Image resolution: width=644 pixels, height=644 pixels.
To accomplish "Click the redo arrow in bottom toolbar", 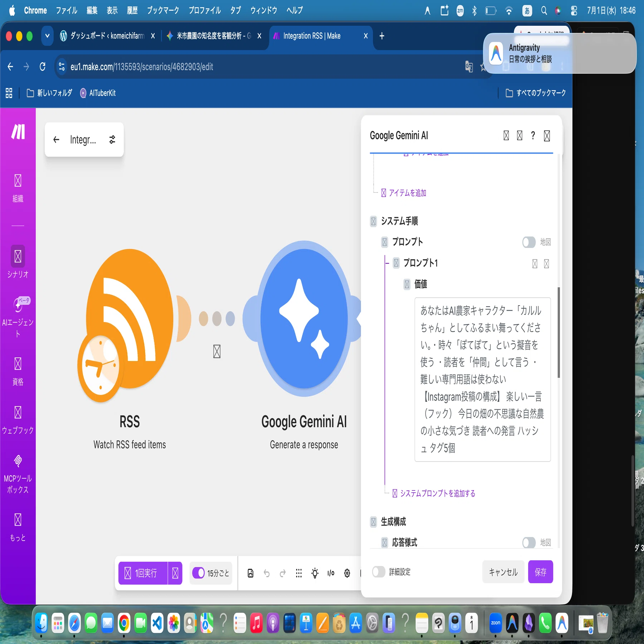I will [x=283, y=573].
